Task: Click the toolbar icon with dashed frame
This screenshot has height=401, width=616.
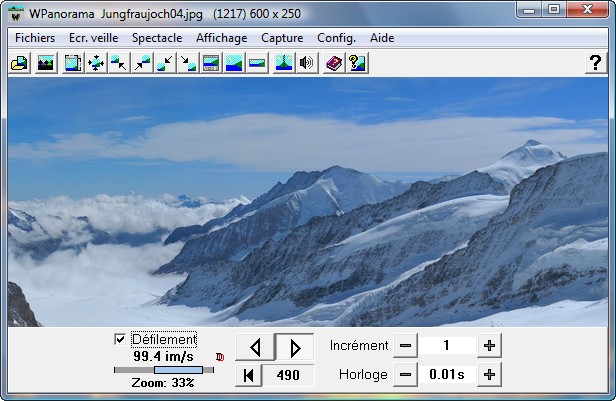Action: (73, 63)
